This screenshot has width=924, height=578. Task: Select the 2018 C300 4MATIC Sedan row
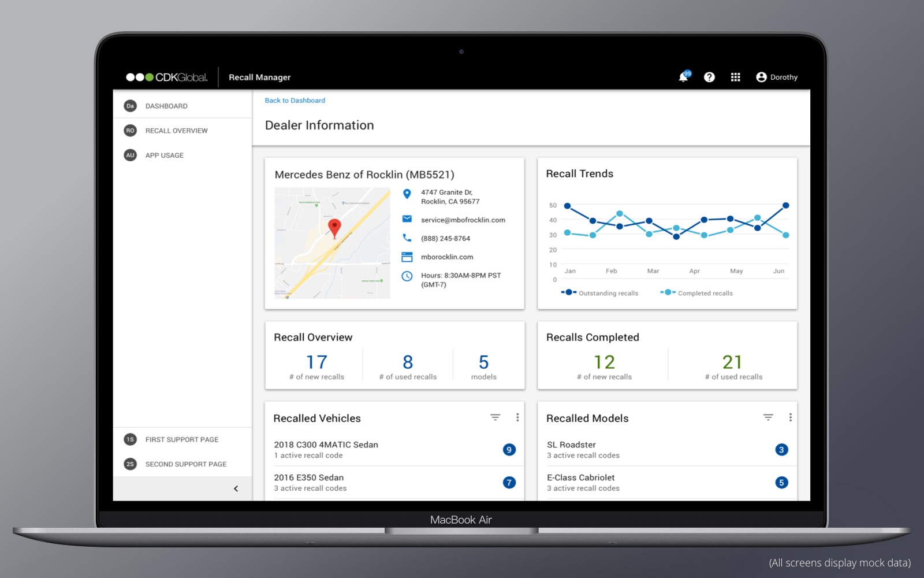point(394,450)
